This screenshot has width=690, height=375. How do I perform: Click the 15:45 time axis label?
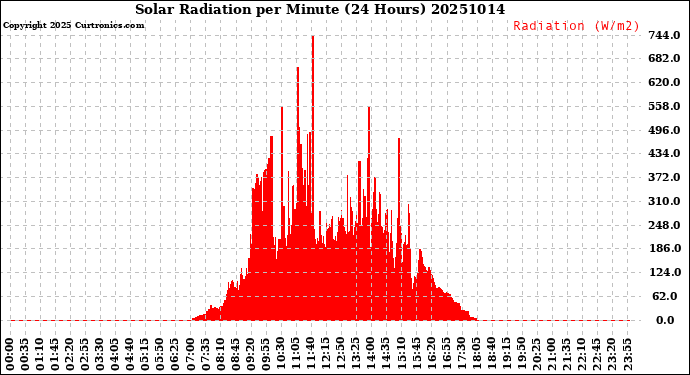click(416, 354)
